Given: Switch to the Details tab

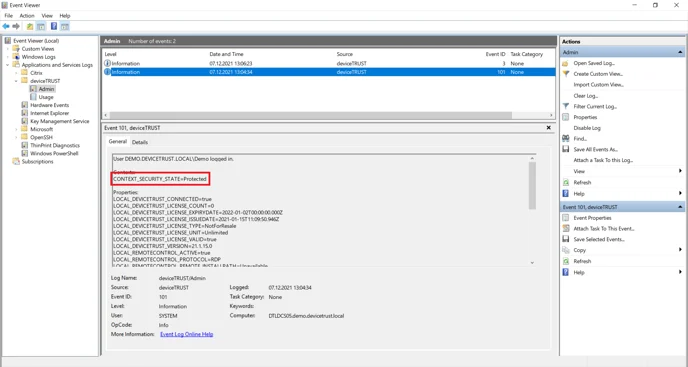Looking at the screenshot, I should (x=140, y=142).
